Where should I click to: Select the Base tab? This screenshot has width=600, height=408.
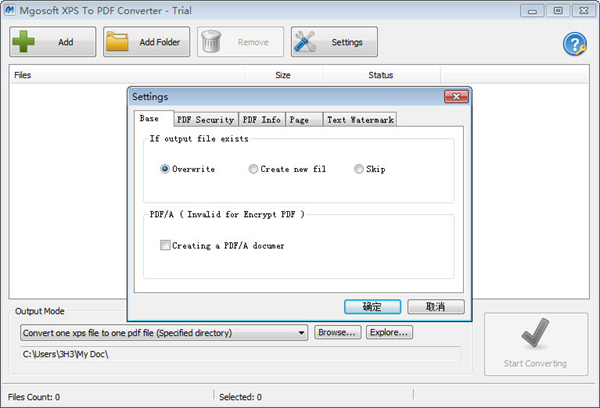click(153, 119)
